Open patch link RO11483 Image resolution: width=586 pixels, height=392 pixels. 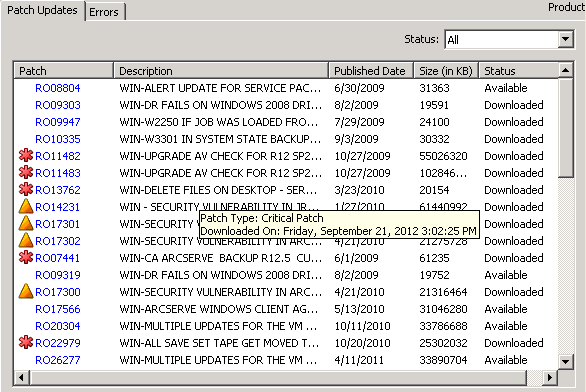(x=58, y=173)
